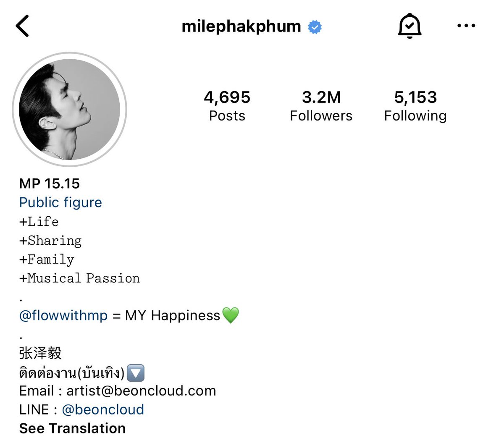Tap the Thai contact text line
Viewport: 504px width, 441px height.
tap(72, 373)
